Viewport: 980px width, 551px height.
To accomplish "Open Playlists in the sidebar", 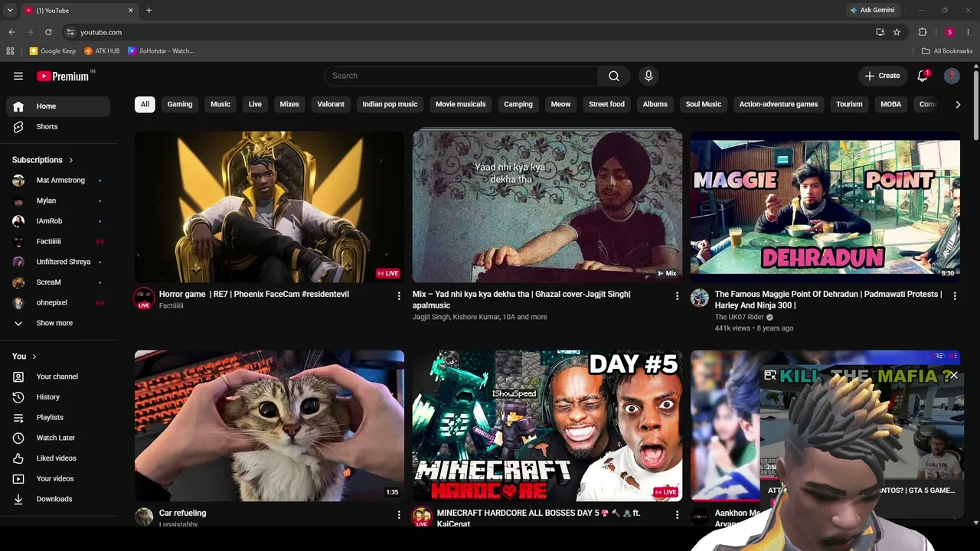I will [x=58, y=417].
